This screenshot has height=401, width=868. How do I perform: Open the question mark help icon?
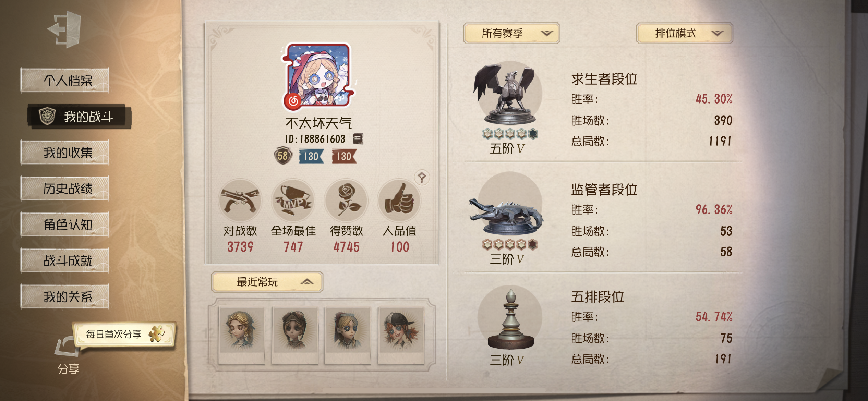pos(422,178)
